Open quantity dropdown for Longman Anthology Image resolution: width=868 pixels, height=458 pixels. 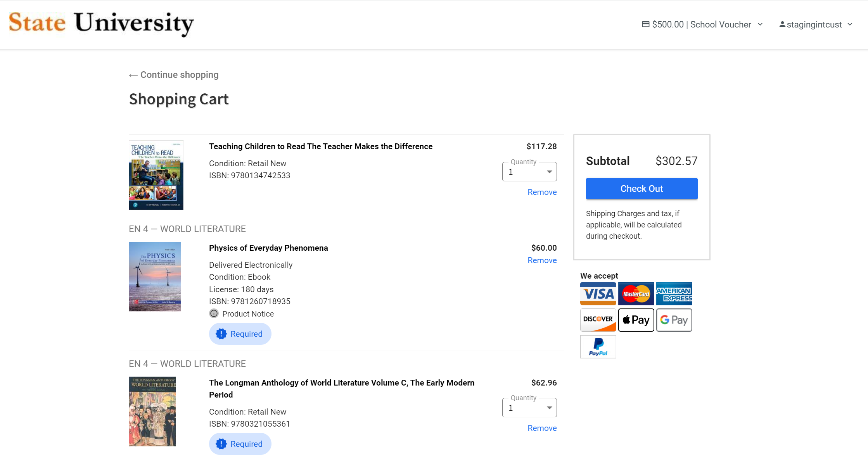(x=529, y=408)
